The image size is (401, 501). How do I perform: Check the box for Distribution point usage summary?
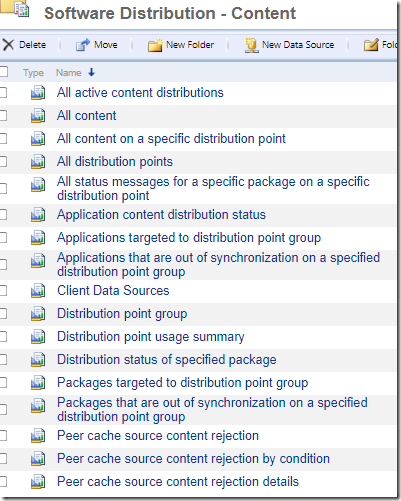point(3,337)
